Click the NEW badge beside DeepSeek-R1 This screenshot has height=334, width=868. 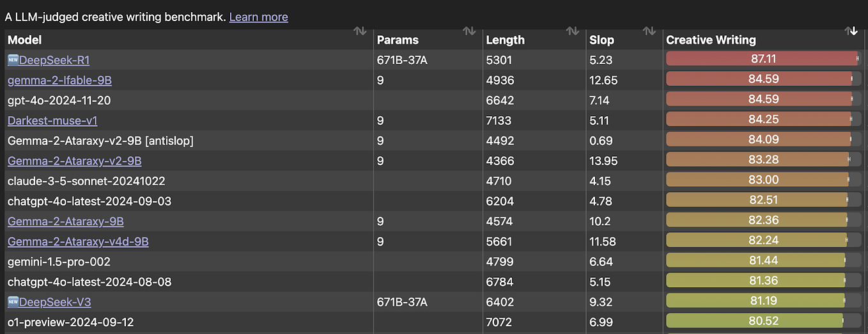coord(13,60)
